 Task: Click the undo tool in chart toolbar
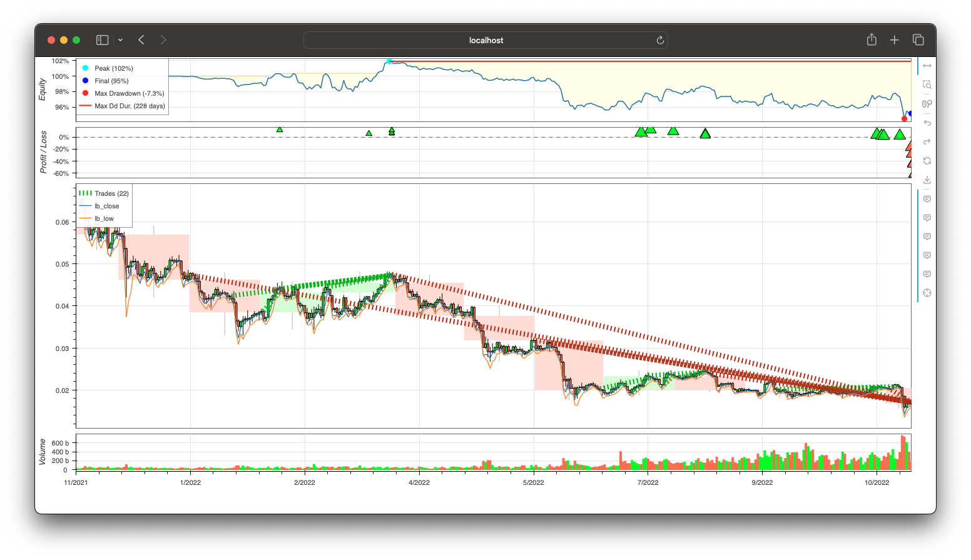point(927,123)
